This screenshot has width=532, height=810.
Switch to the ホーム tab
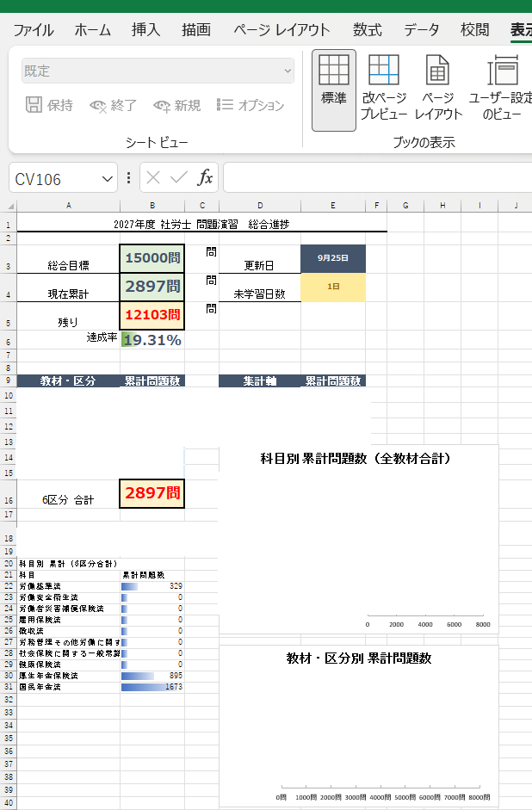[92, 30]
